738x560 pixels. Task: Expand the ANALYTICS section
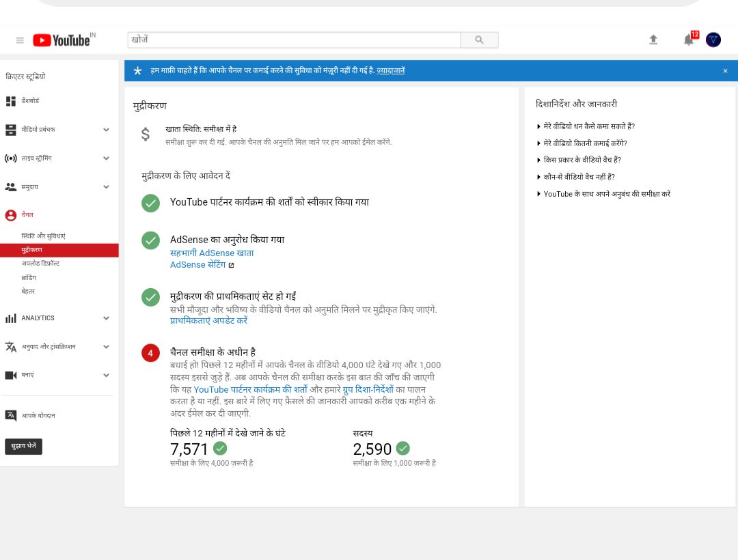pyautogui.click(x=106, y=318)
